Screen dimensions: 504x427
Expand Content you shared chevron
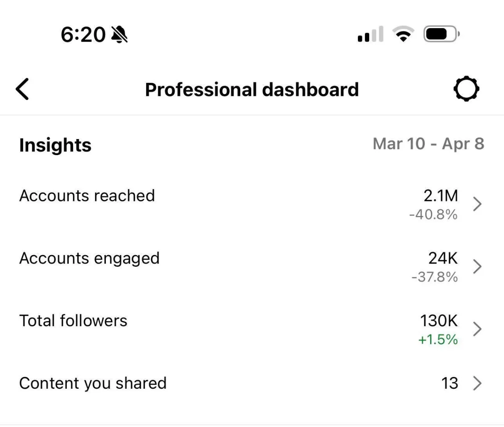coord(477,383)
